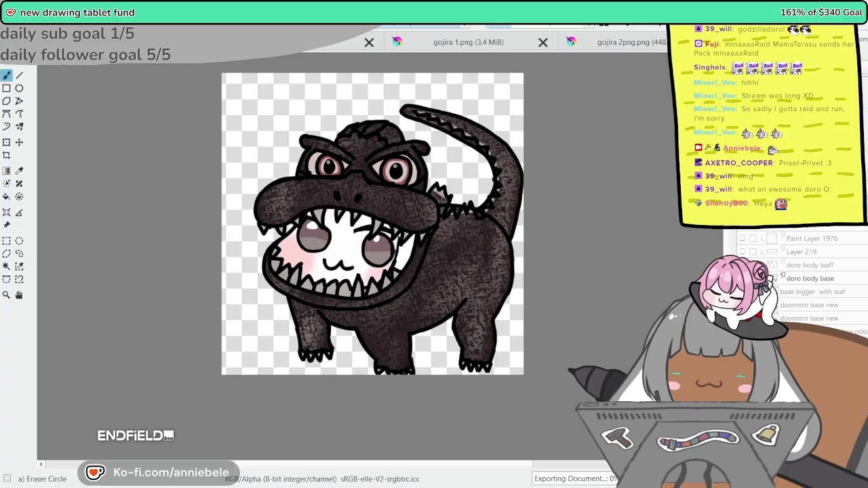Select the Smart Patch tool

pyautogui.click(x=19, y=184)
